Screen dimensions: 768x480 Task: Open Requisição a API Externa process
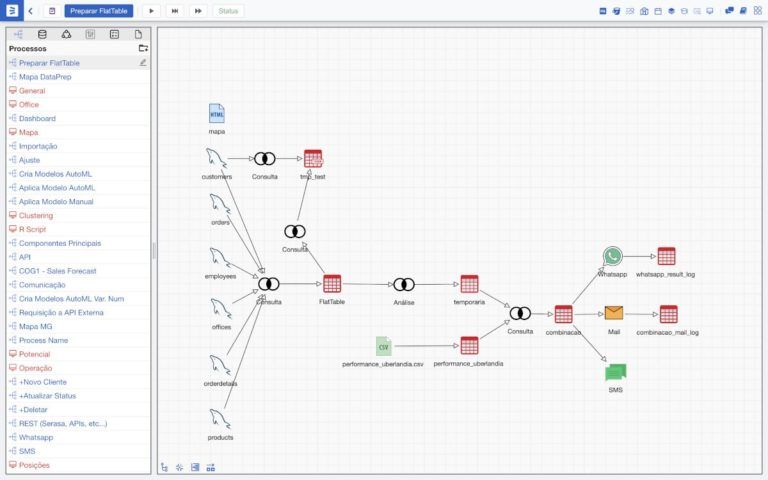(61, 312)
